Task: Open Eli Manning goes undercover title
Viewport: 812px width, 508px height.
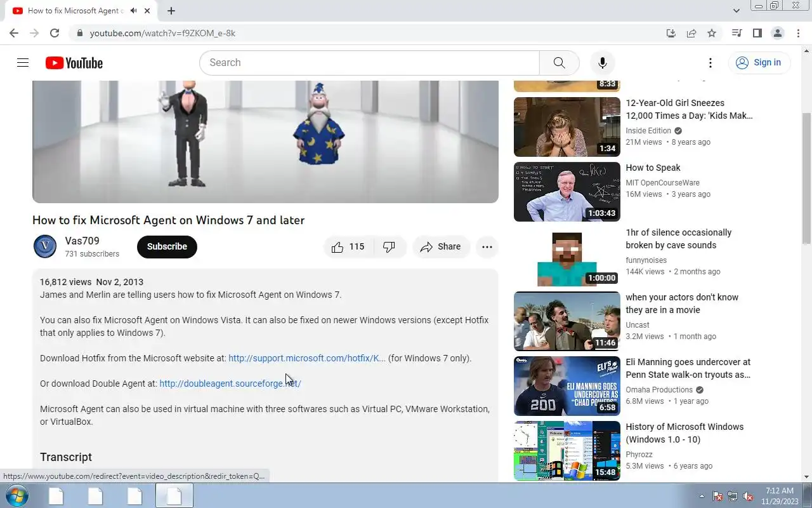Action: click(x=688, y=368)
